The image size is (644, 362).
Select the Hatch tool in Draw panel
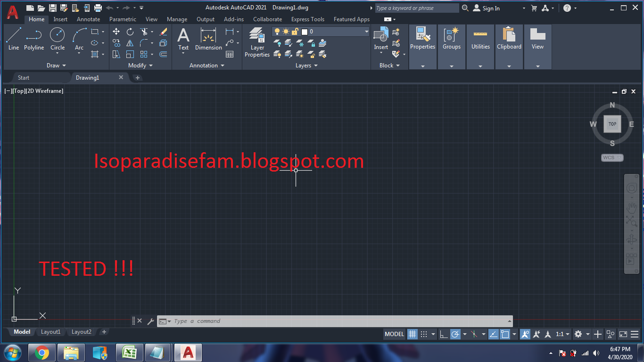click(95, 54)
